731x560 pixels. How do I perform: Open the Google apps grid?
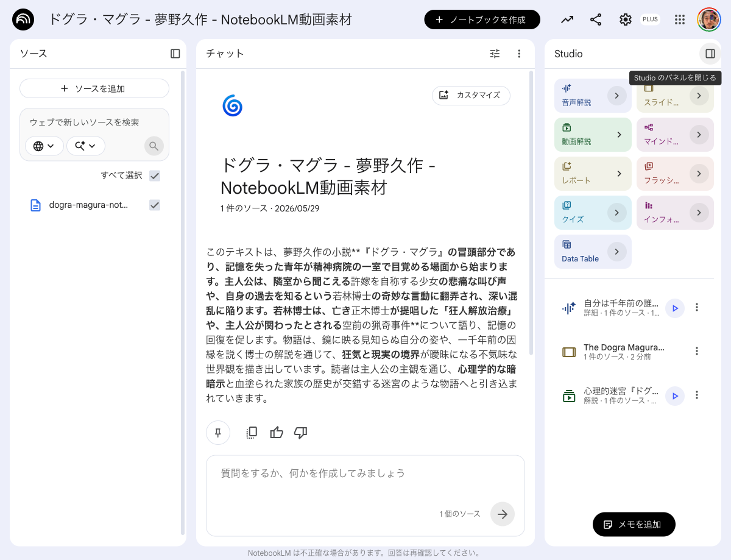point(680,19)
